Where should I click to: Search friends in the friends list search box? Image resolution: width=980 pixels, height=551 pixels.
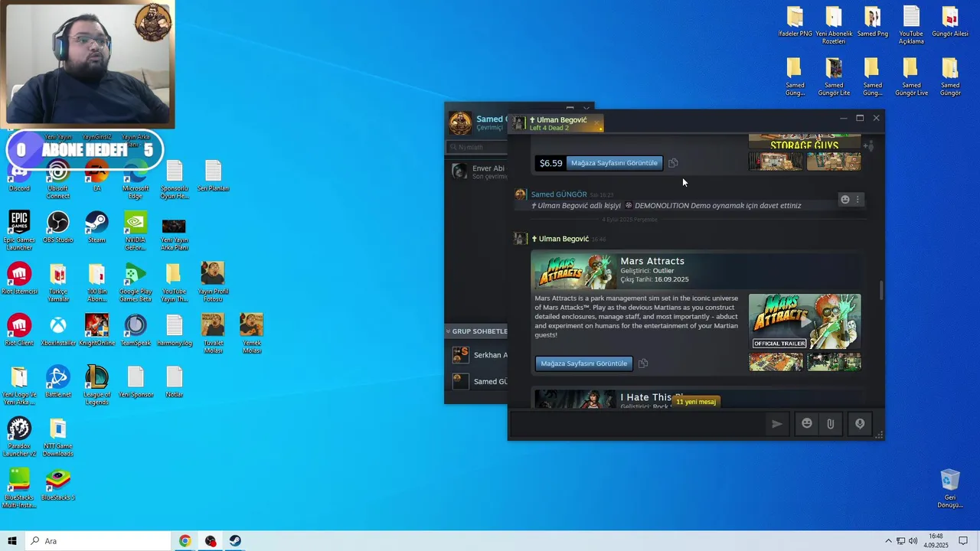tap(476, 147)
